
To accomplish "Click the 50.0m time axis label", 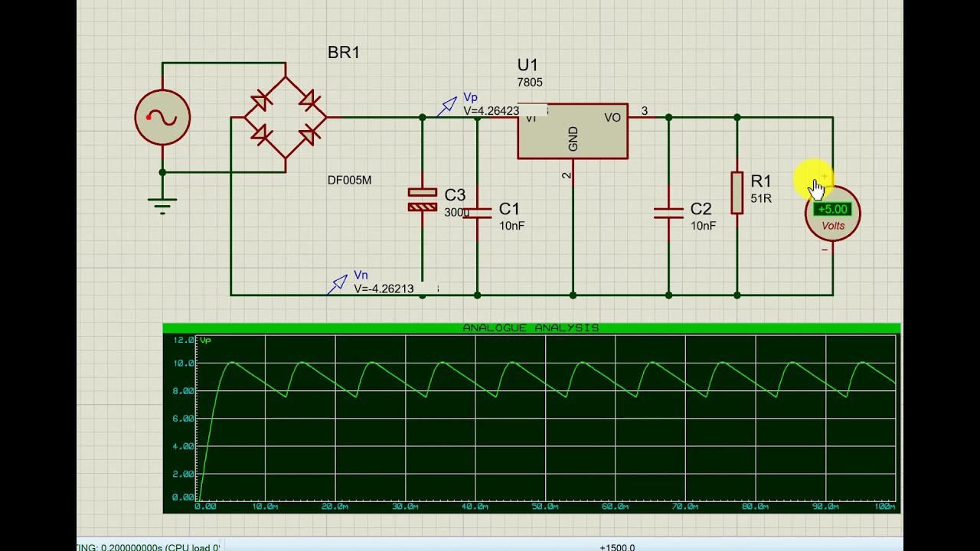I will (545, 507).
